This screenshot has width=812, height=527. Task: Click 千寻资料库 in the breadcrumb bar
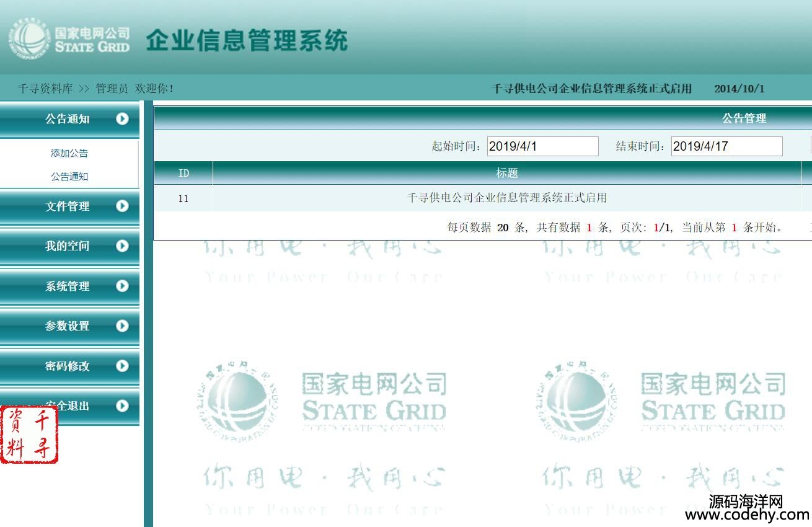tap(45, 89)
